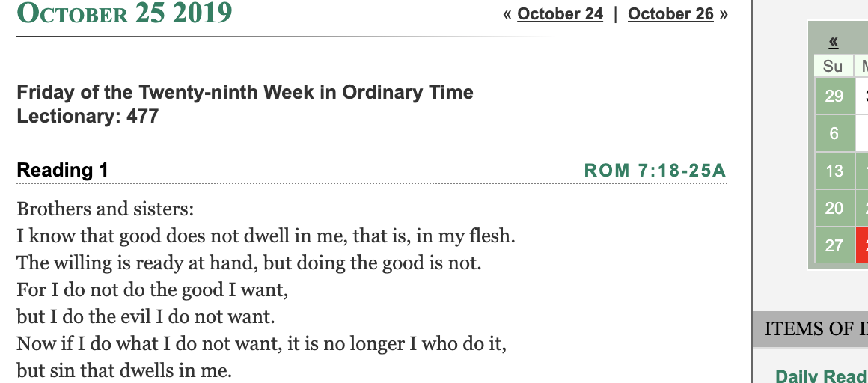Click the Brothers and sisters opening line
Image resolution: width=868 pixels, height=383 pixels.
pos(105,209)
